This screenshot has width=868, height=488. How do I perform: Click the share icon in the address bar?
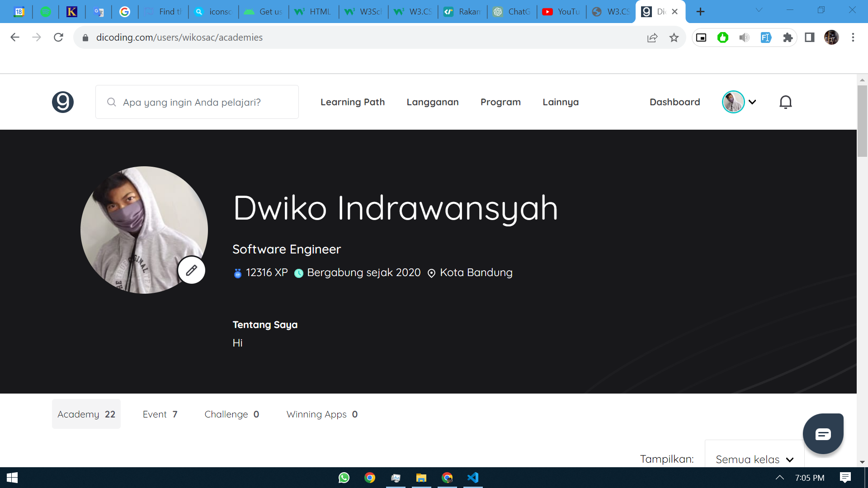[652, 38]
